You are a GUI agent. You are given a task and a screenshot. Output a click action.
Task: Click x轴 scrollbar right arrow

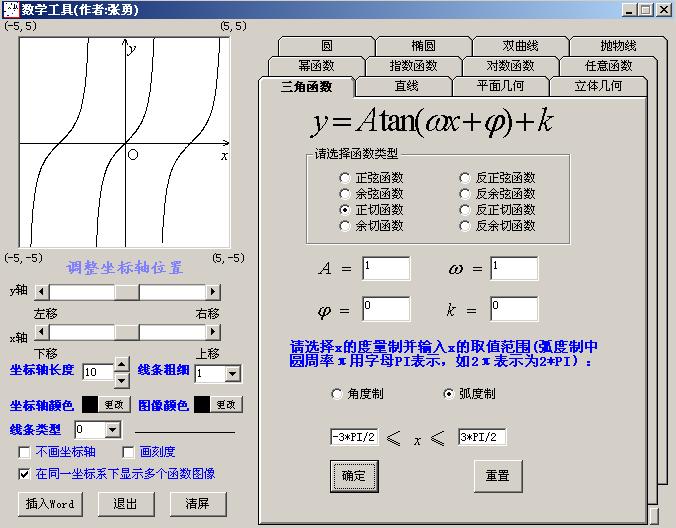point(213,332)
